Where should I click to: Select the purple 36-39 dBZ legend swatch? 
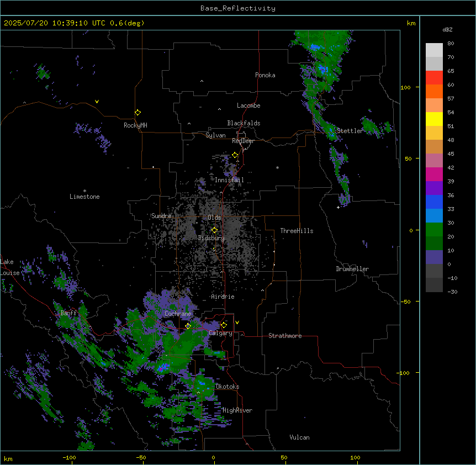click(434, 188)
